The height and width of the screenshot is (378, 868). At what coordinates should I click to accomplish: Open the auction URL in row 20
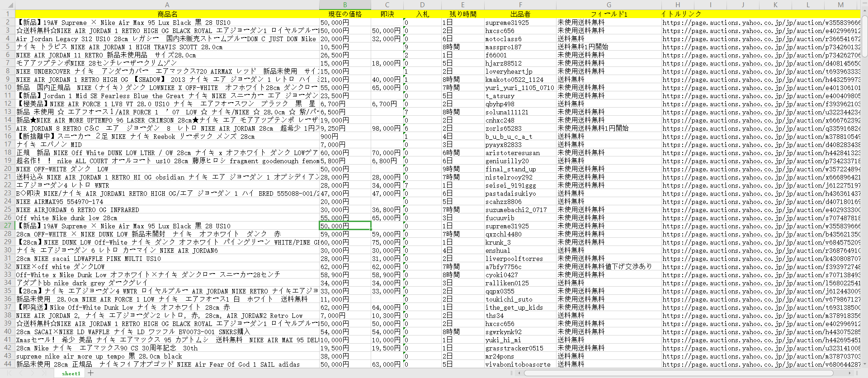click(761, 169)
